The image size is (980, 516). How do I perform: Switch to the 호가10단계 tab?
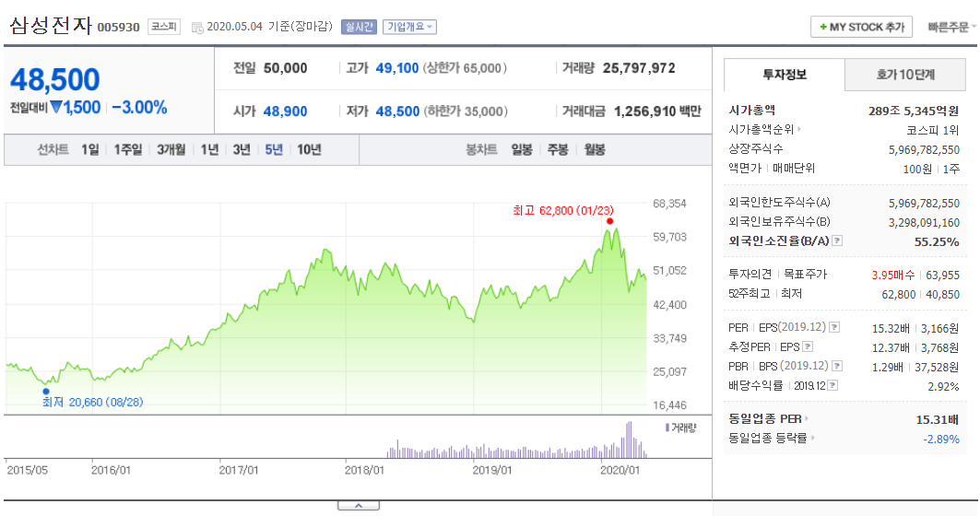(x=905, y=75)
